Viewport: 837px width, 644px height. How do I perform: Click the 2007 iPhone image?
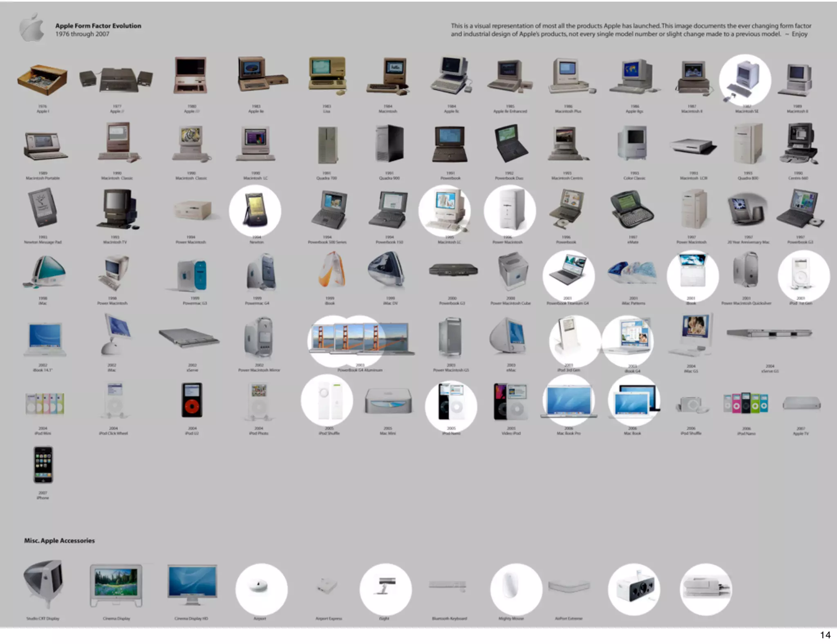coord(43,465)
